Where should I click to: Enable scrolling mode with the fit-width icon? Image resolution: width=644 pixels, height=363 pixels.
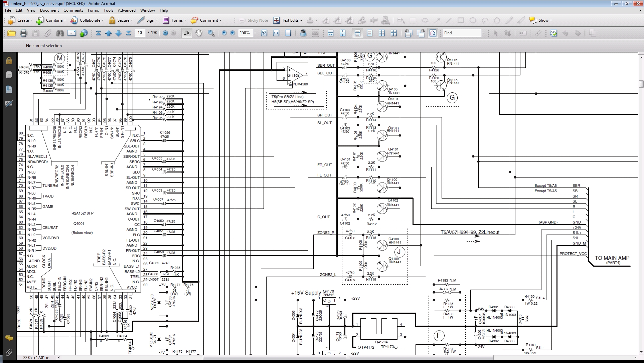pyautogui.click(x=331, y=33)
